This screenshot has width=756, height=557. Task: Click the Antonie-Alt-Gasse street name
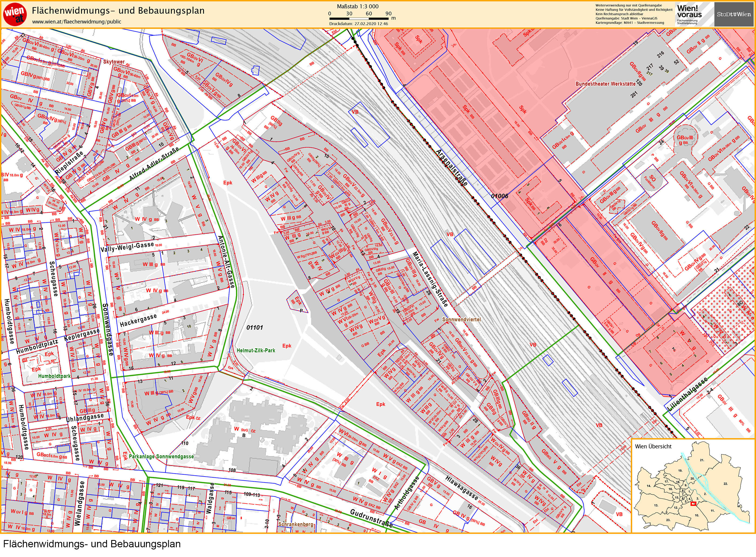[227, 261]
